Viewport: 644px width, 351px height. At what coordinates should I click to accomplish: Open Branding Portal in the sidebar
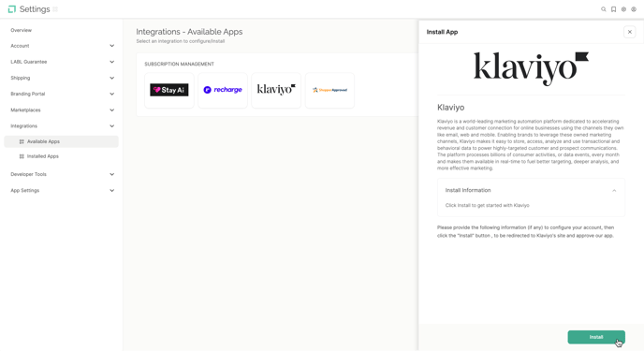[x=28, y=94]
